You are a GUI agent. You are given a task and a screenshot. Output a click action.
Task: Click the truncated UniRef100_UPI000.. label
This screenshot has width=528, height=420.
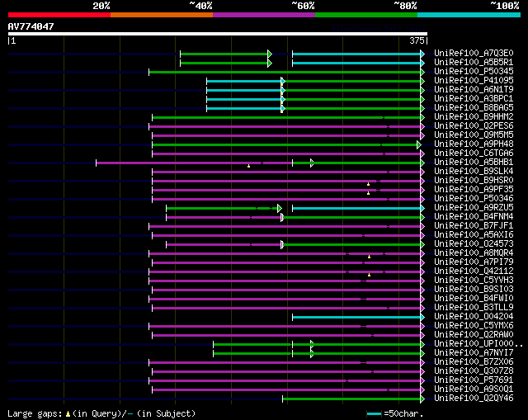[x=478, y=344]
